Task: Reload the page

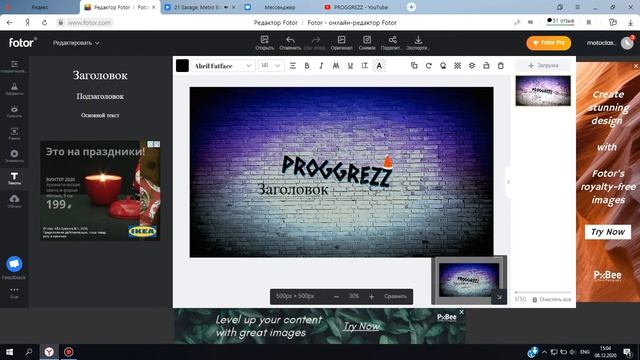Action: tap(44, 23)
